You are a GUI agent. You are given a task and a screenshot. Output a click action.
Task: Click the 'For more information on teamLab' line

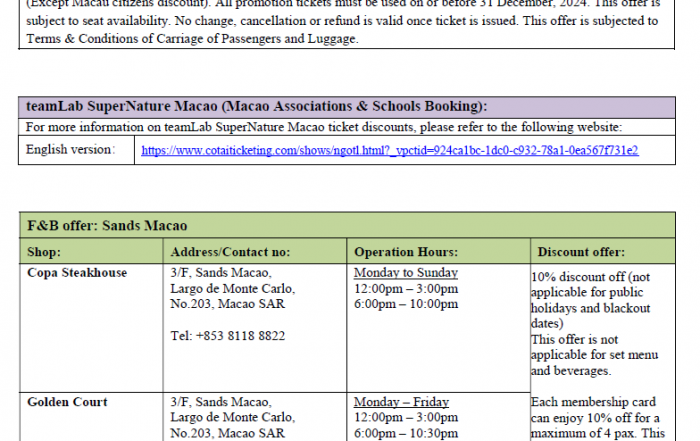click(323, 127)
